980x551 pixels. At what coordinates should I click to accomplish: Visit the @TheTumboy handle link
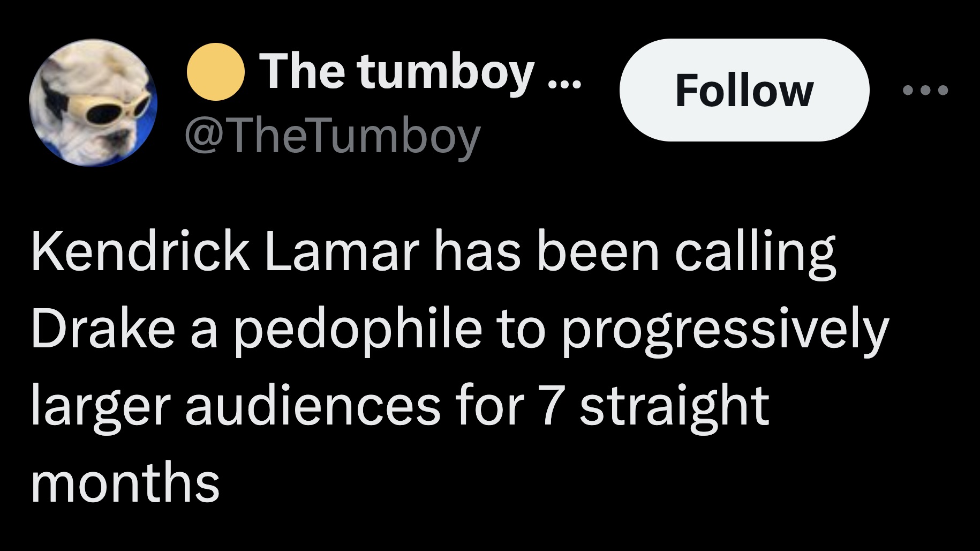(x=332, y=136)
